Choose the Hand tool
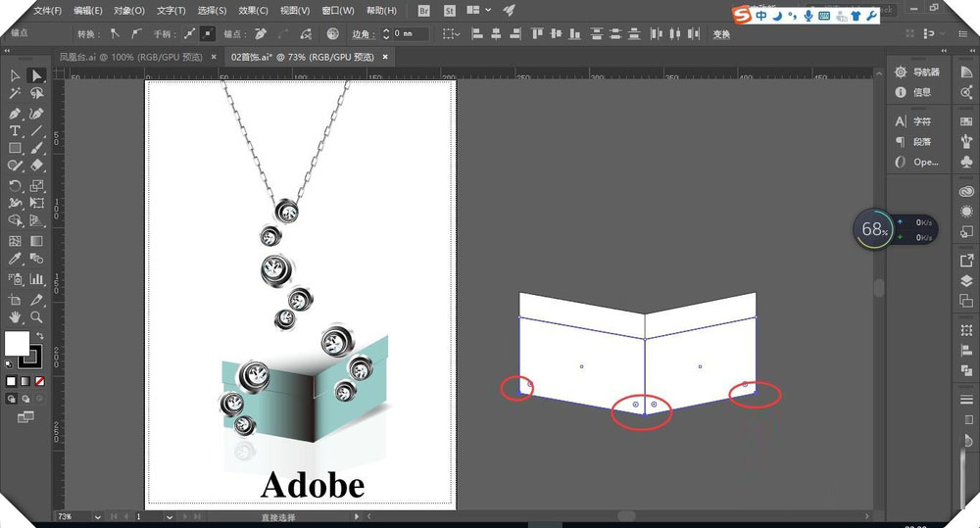 click(x=15, y=317)
